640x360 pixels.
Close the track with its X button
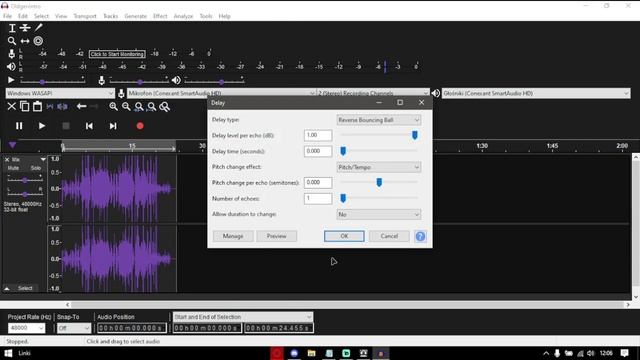click(x=7, y=160)
